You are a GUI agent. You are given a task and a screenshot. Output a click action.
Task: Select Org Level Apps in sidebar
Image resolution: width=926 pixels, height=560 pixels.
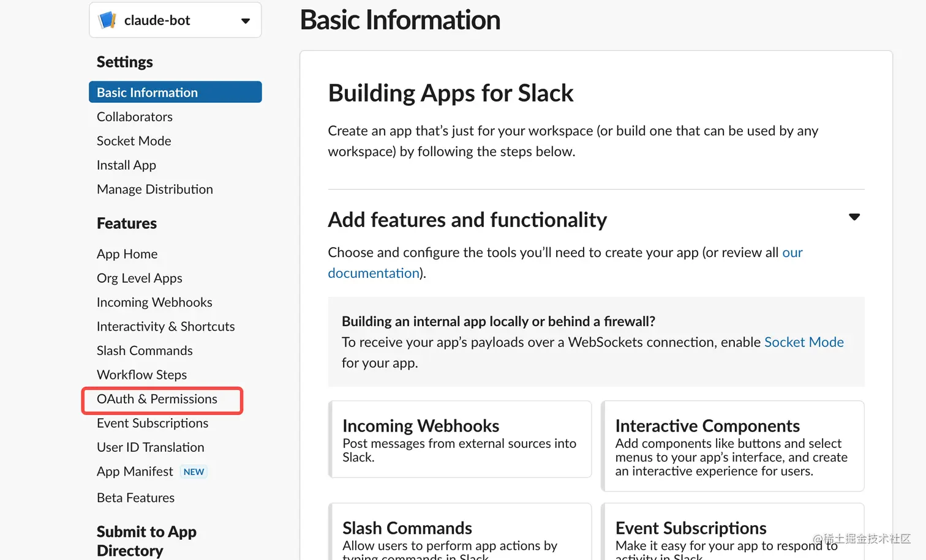140,278
